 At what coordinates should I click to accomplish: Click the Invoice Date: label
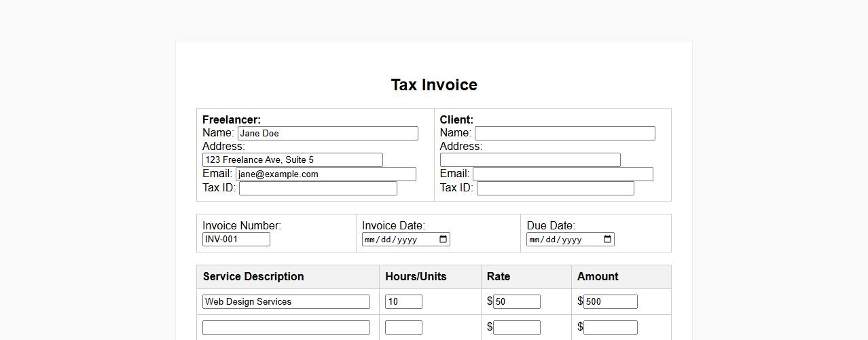(x=393, y=225)
